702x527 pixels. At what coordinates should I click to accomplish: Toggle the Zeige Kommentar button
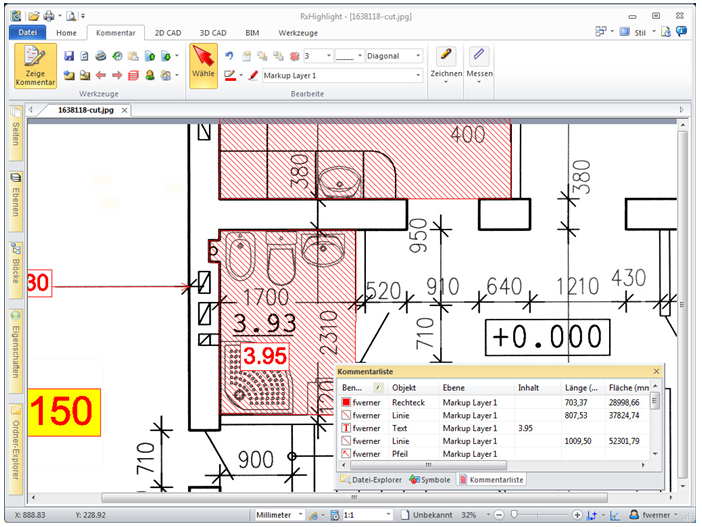point(34,66)
